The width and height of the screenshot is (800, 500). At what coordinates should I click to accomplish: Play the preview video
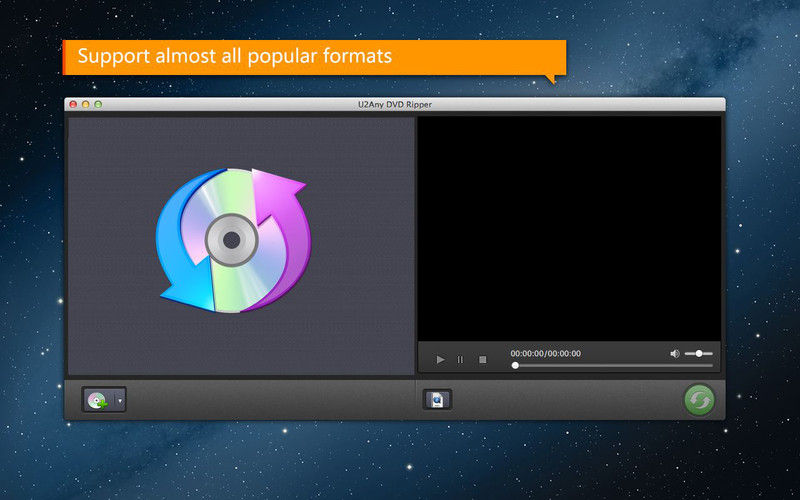click(440, 360)
